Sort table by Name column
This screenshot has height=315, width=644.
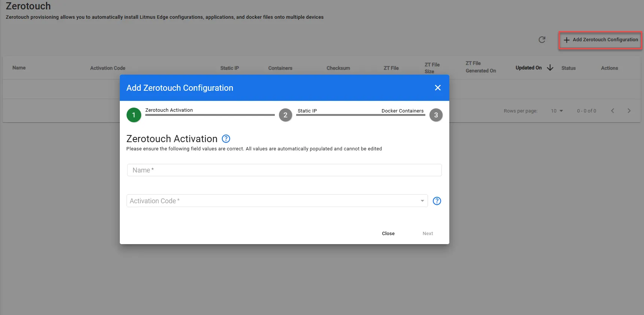(x=19, y=68)
